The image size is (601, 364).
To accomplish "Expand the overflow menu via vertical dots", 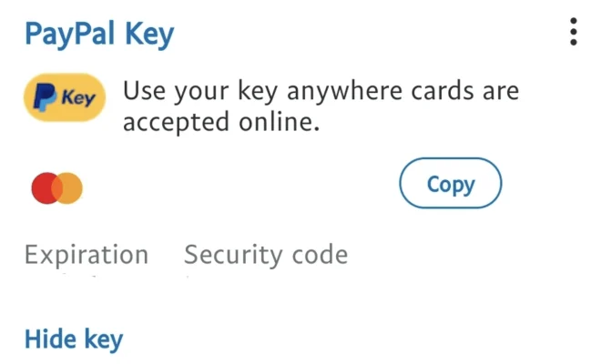I will coord(573,32).
